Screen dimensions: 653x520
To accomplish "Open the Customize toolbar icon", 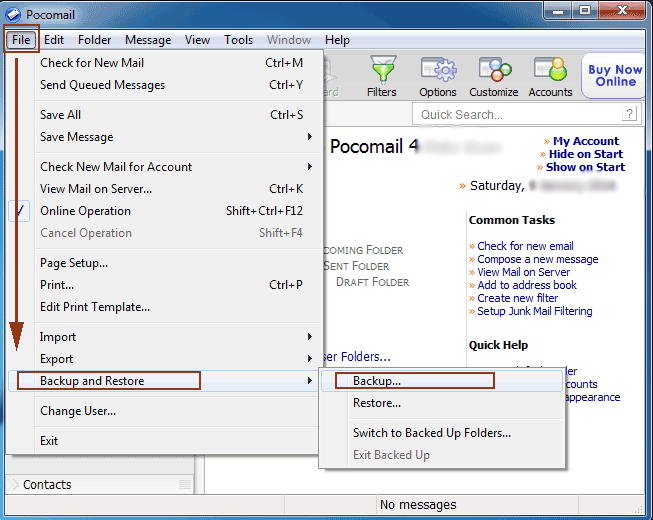I will 493,76.
